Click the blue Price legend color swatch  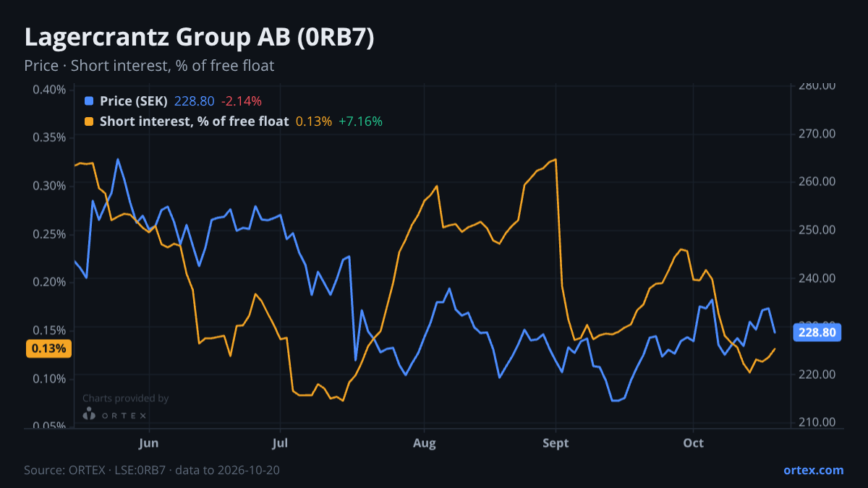pyautogui.click(x=89, y=101)
